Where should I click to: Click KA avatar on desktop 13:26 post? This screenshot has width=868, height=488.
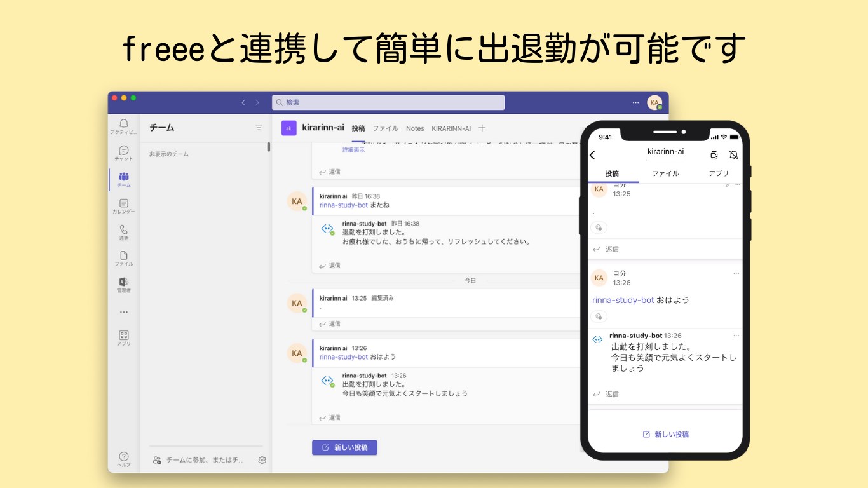pos(297,353)
